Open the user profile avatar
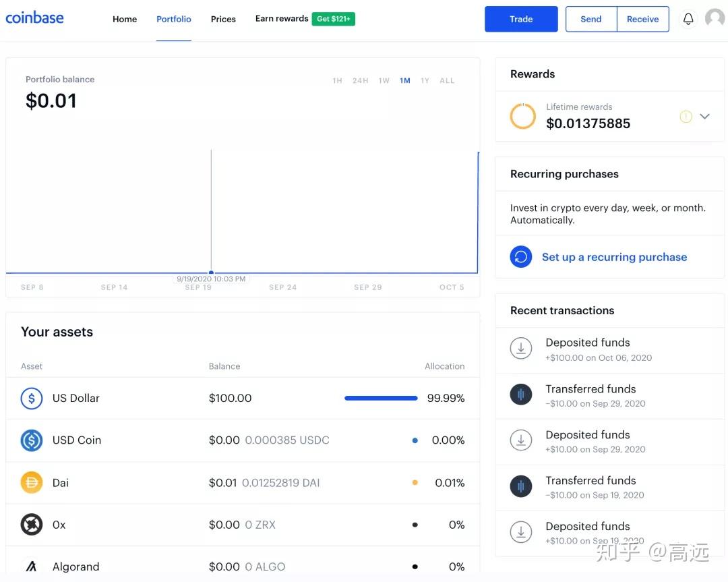The image size is (728, 582). [x=715, y=18]
